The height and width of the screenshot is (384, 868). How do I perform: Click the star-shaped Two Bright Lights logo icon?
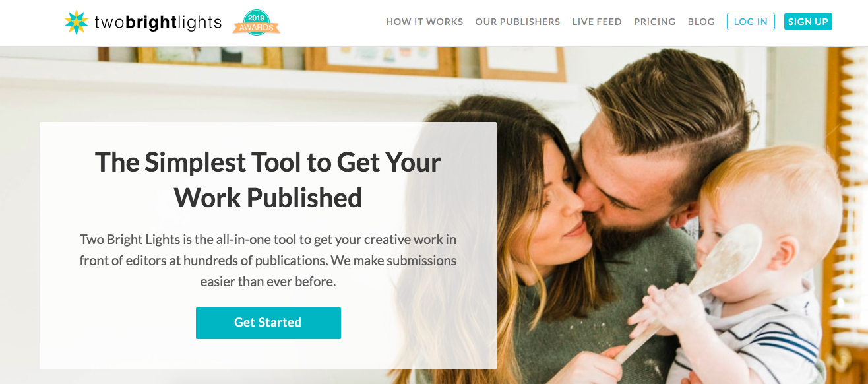click(x=77, y=22)
